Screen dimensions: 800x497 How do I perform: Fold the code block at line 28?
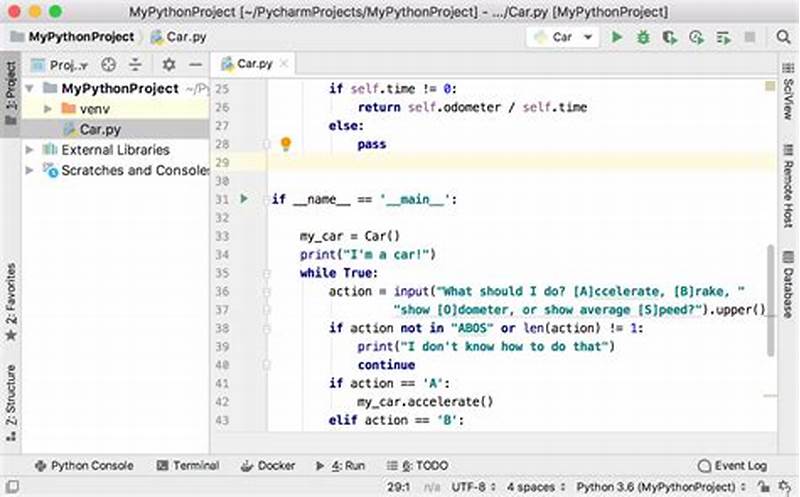(x=266, y=144)
